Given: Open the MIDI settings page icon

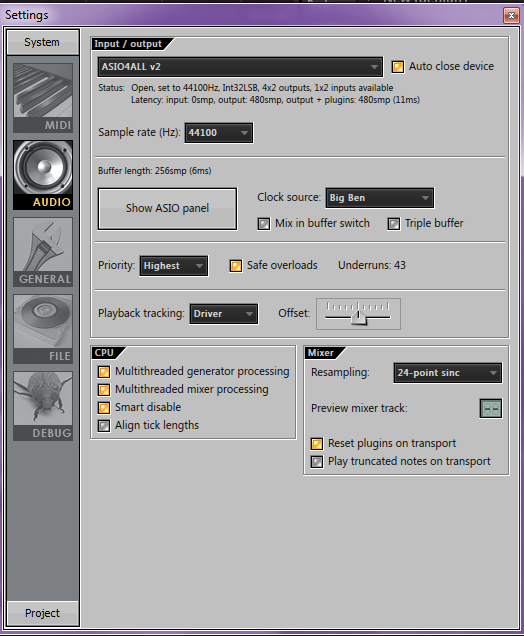Looking at the screenshot, I should 43,98.
